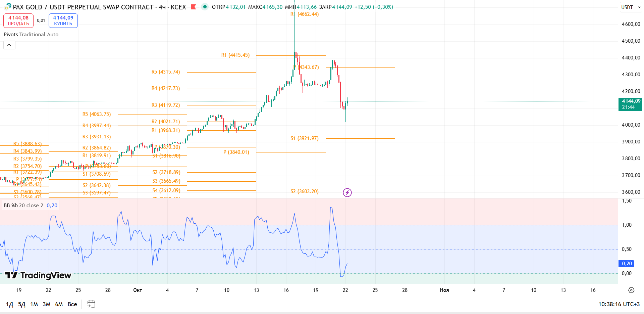This screenshot has height=314, width=644.
Task: Select the 1Д time range
Action: pos(9,304)
